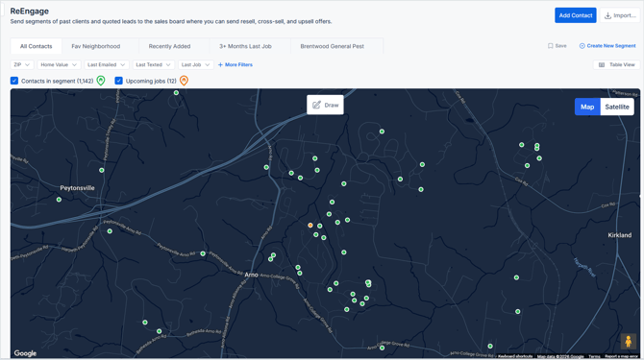Switch map to Satellite view
Viewport: 644px width, 360px height.
617,107
